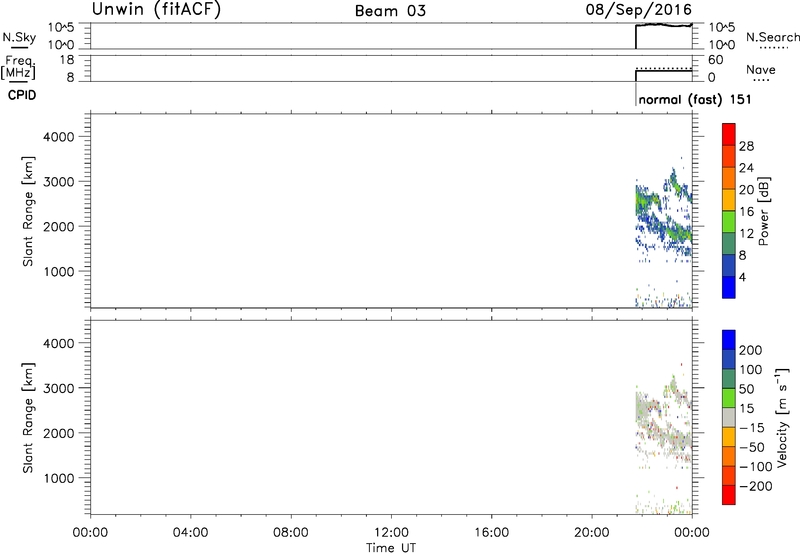Viewport: 800px width, 554px height.
Task: Click the velocity colorbar value '-50'
Action: tap(752, 447)
